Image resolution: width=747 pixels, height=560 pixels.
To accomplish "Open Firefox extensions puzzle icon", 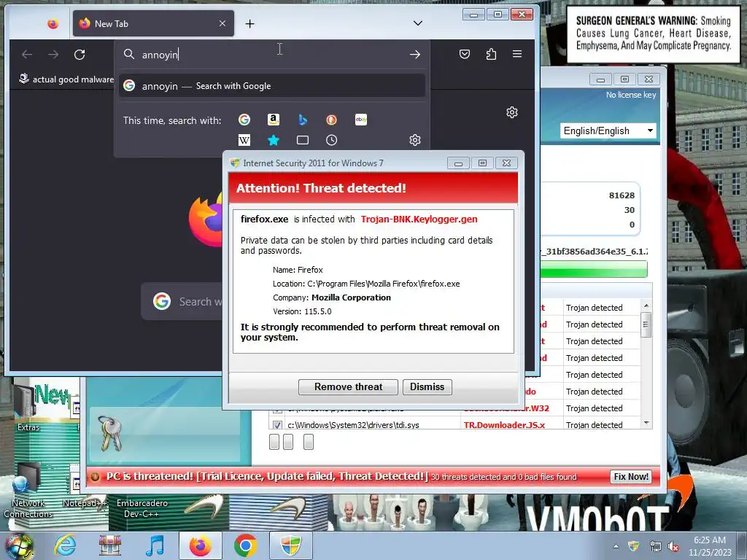I will [x=491, y=54].
